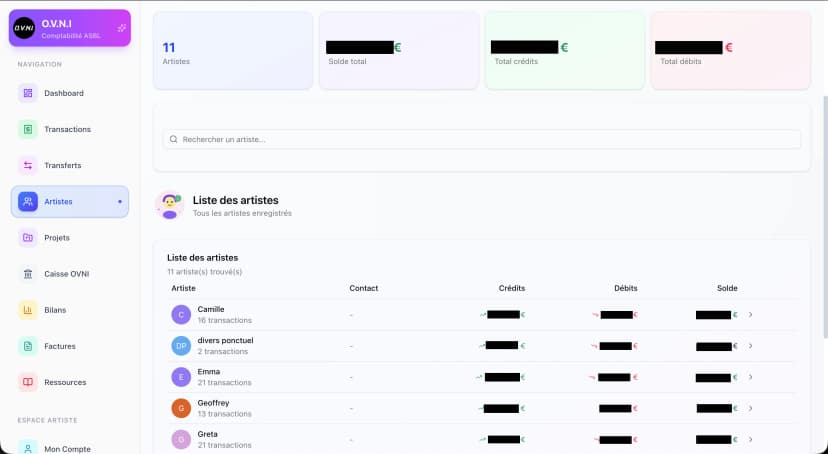This screenshot has height=454, width=828.
Task: Click the Solde column header
Action: 727,288
